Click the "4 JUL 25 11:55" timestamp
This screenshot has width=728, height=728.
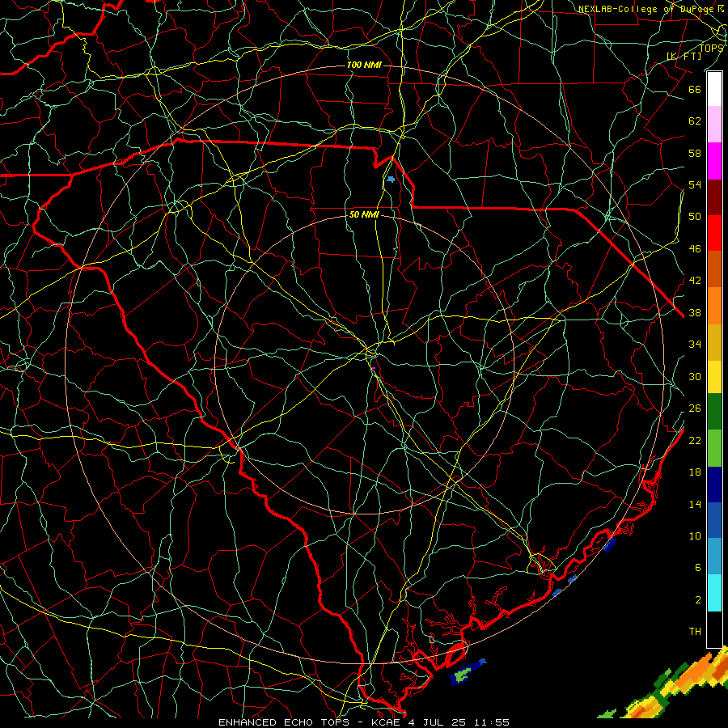coord(459,722)
